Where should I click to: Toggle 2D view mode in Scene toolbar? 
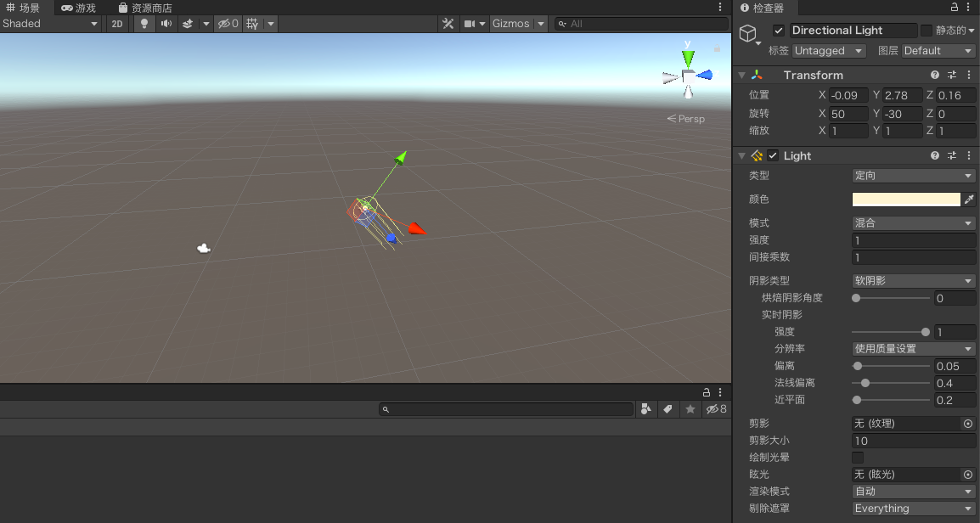(116, 24)
